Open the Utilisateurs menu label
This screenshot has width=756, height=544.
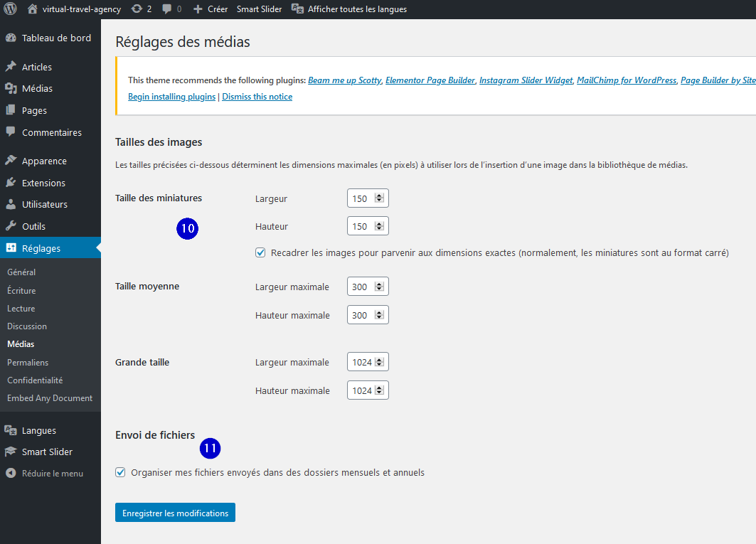click(45, 205)
